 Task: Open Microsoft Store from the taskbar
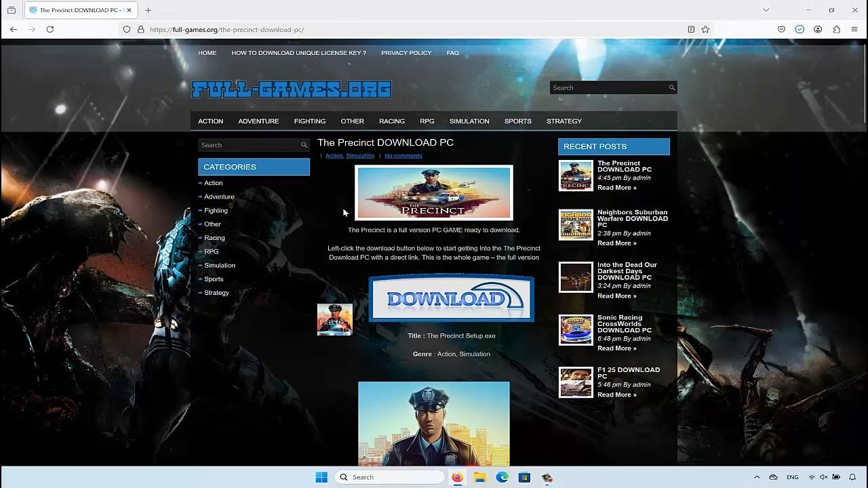coord(524,477)
